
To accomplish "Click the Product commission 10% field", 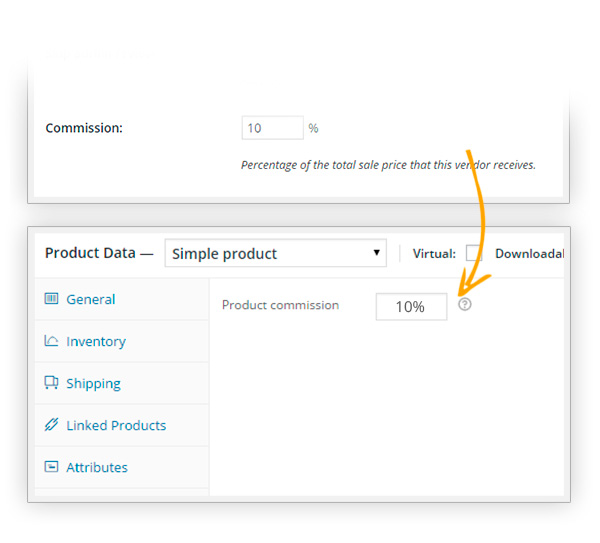I will 411,307.
